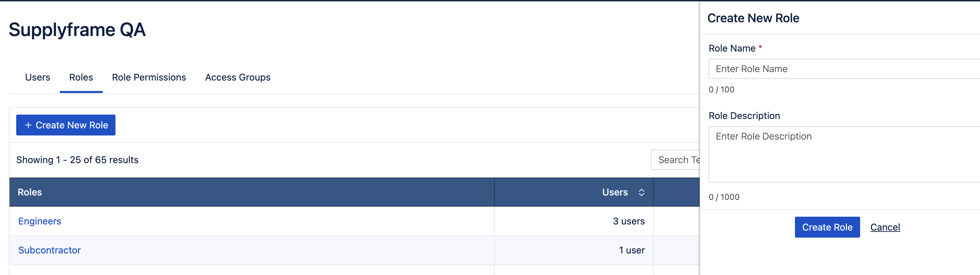Viewport: 980px width, 275px height.
Task: Go to the Access Groups tab
Action: [237, 78]
